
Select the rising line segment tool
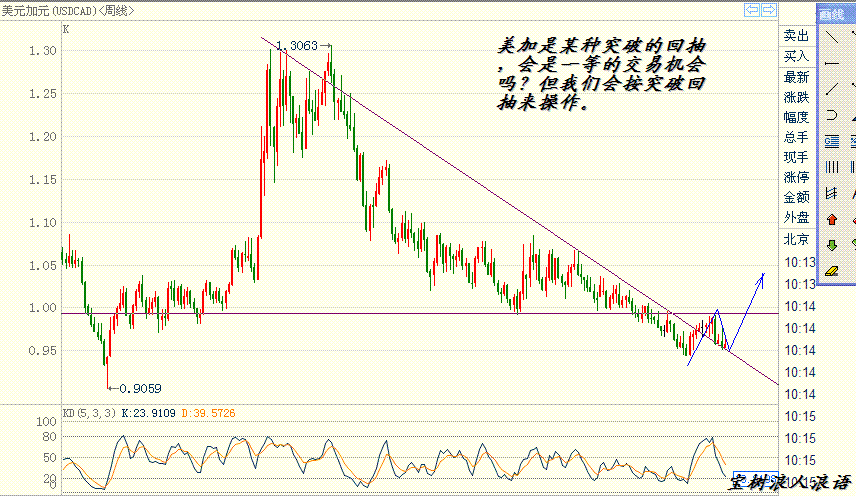coord(832,88)
